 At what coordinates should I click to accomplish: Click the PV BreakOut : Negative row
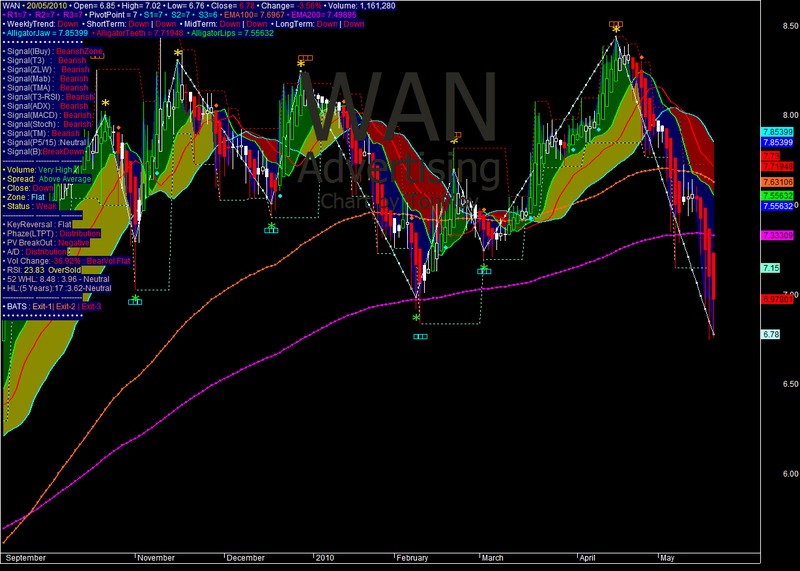tap(48, 243)
